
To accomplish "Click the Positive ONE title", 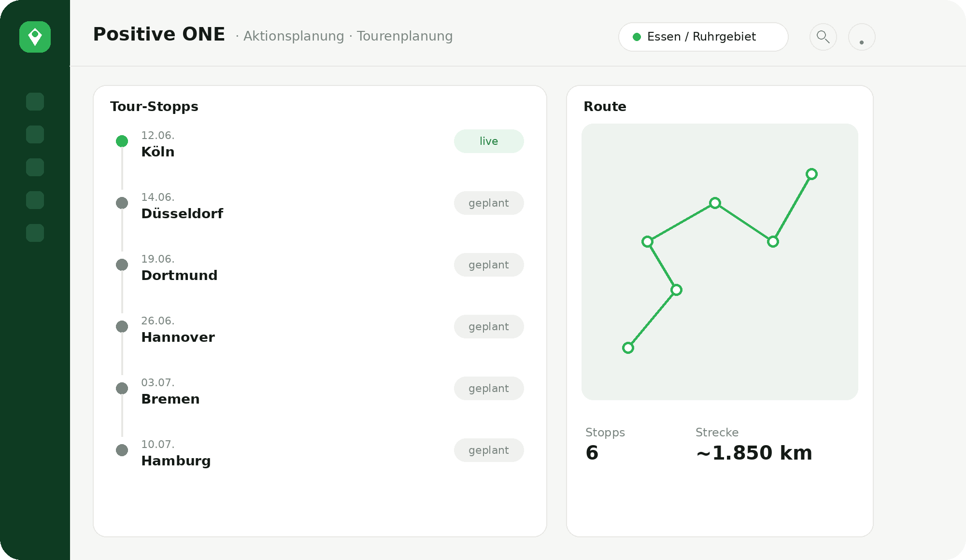I will click(x=159, y=34).
